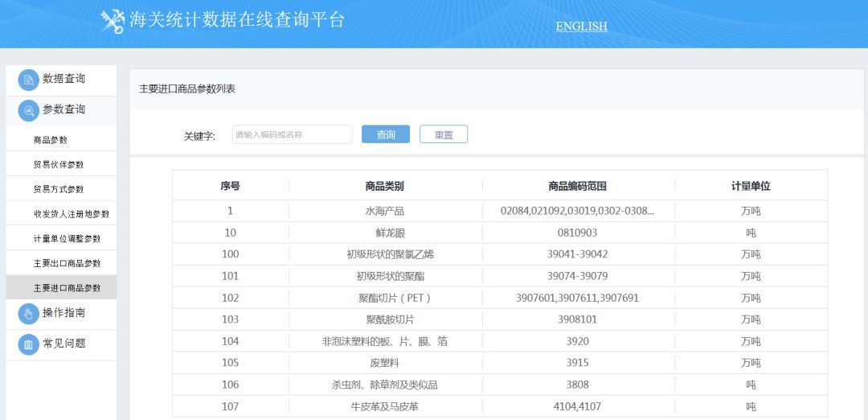Click code cell 39041-39042

click(577, 254)
